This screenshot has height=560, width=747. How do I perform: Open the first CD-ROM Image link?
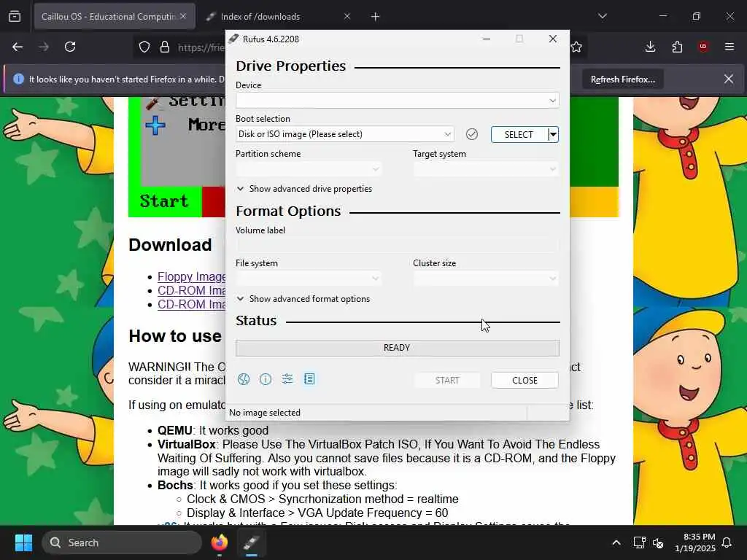[192, 290]
